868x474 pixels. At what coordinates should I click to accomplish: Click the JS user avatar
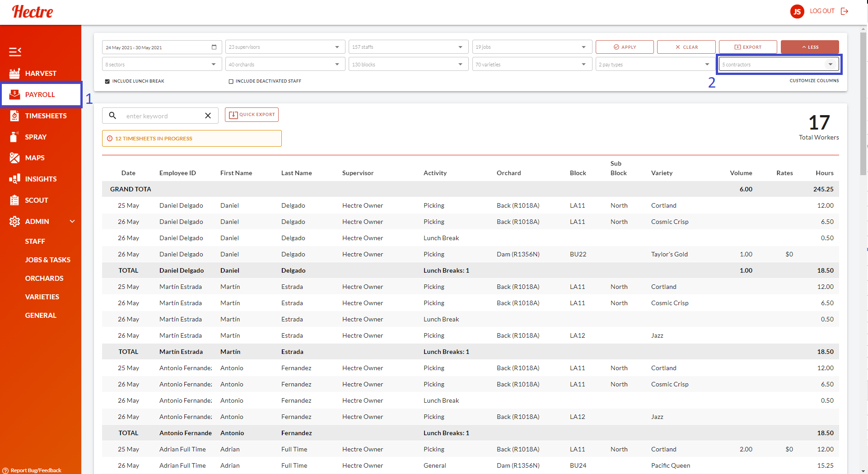797,11
